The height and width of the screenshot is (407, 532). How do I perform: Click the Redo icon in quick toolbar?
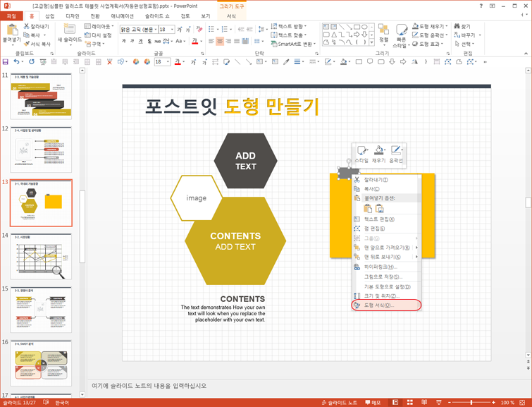(x=32, y=62)
